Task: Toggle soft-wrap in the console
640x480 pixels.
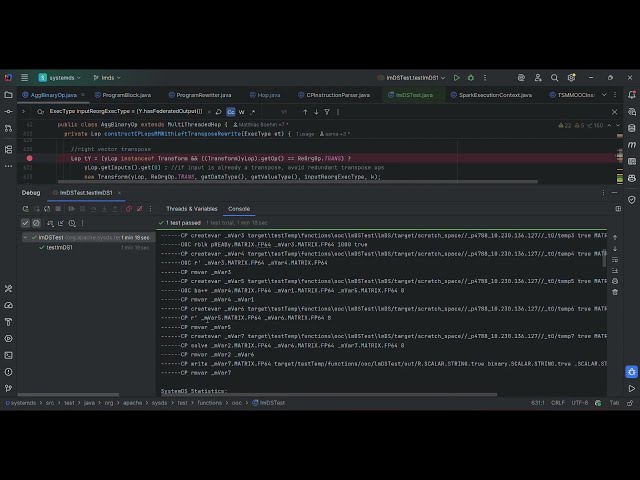Action: (x=615, y=260)
